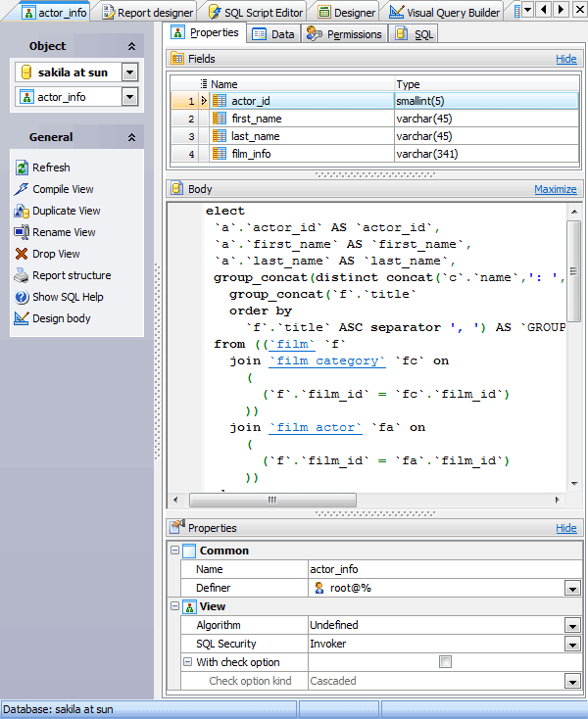Select the last_name field row

[255, 136]
